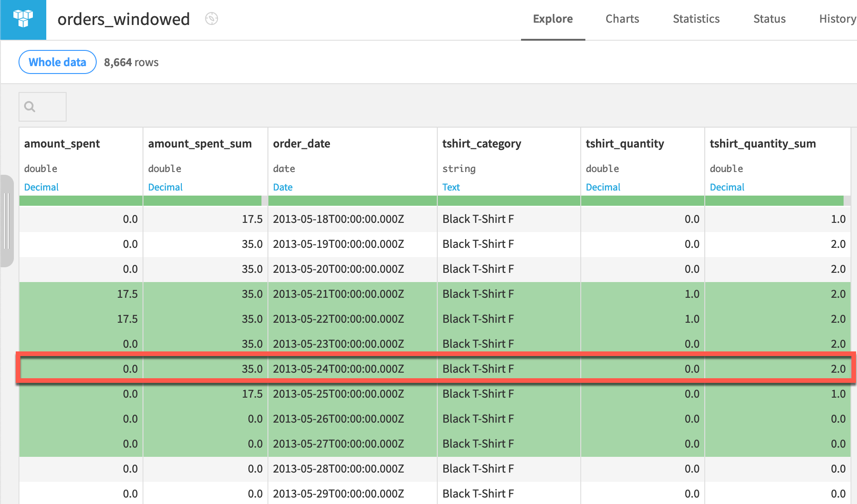
Task: Open the Whole data sampling settings
Action: [57, 61]
